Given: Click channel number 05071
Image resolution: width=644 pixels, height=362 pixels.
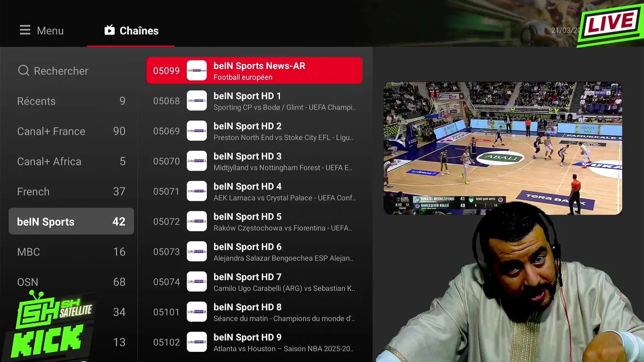Looking at the screenshot, I should [167, 192].
